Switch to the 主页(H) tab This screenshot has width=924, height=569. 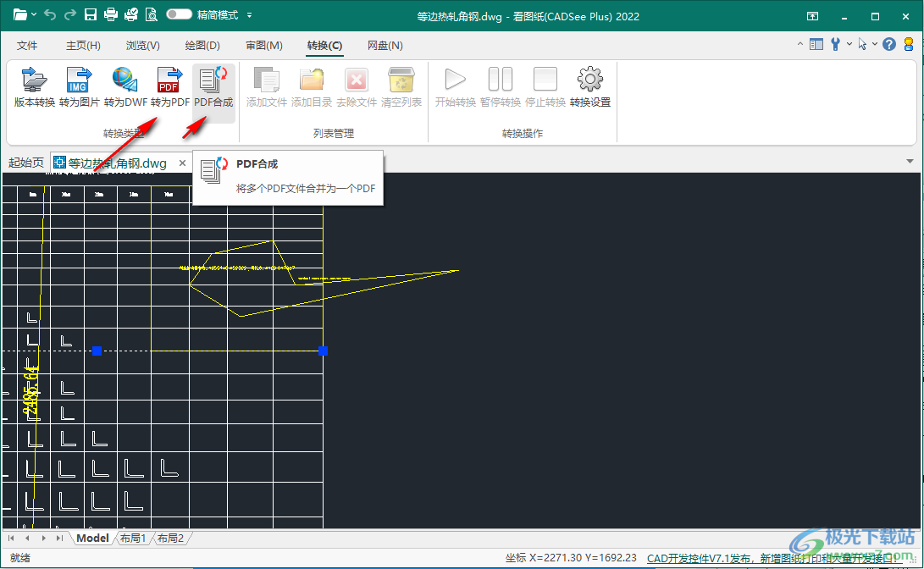[x=83, y=46]
